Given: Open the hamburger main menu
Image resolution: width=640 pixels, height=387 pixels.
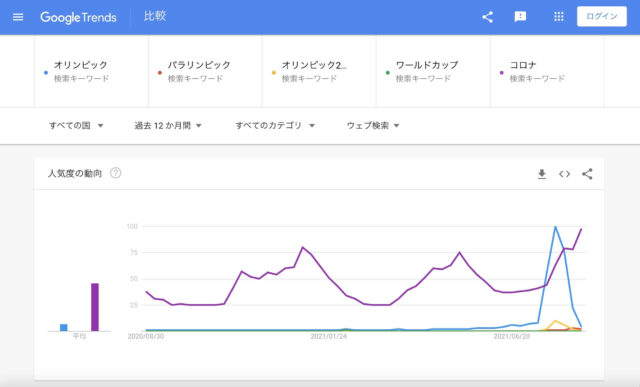Looking at the screenshot, I should click(18, 17).
